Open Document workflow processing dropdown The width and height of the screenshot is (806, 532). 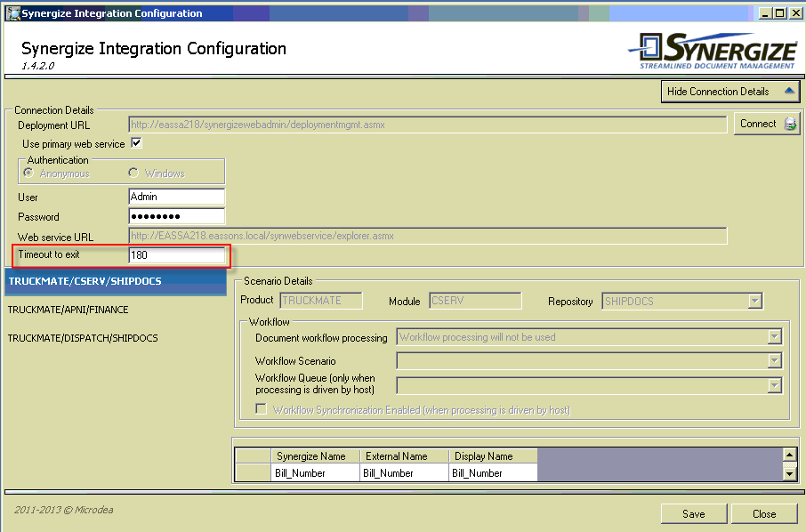coord(774,337)
